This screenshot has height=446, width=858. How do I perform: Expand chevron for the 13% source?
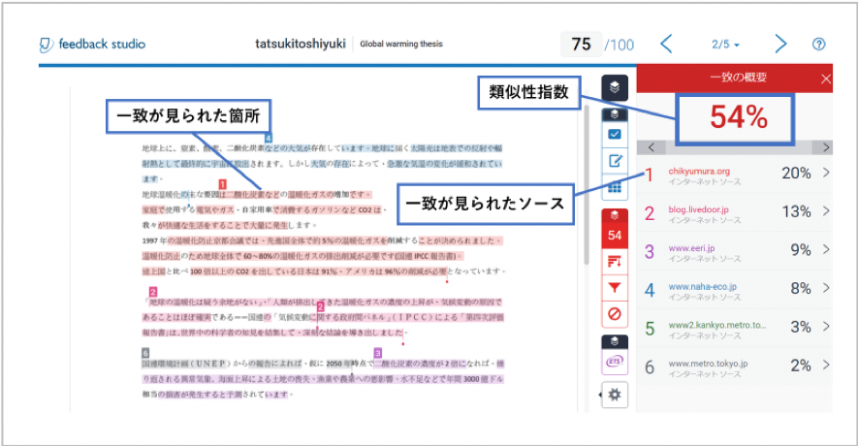(826, 211)
